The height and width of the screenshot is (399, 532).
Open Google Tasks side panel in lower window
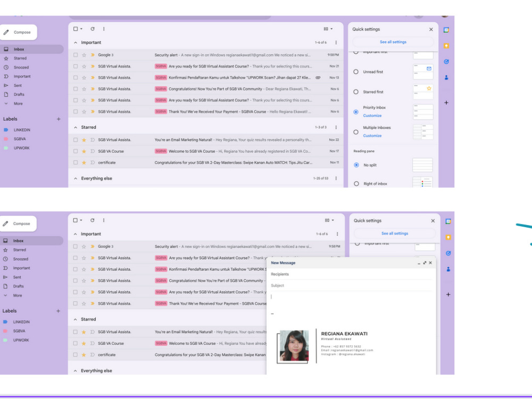click(448, 253)
